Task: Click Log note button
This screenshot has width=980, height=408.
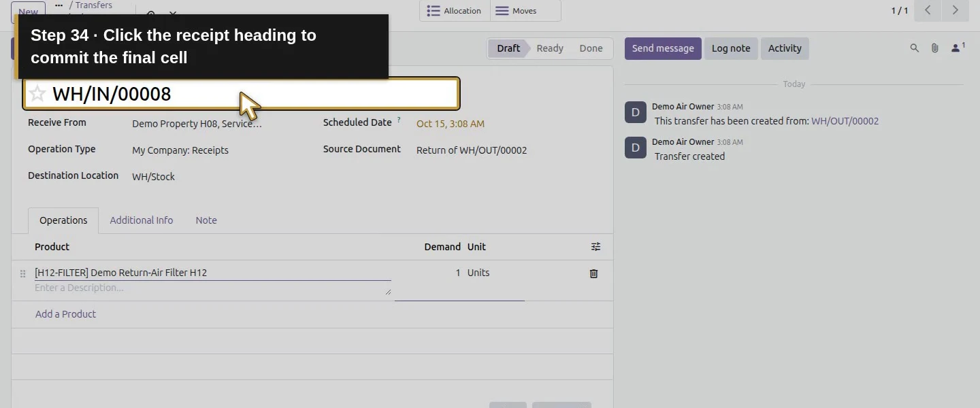Action: tap(731, 48)
